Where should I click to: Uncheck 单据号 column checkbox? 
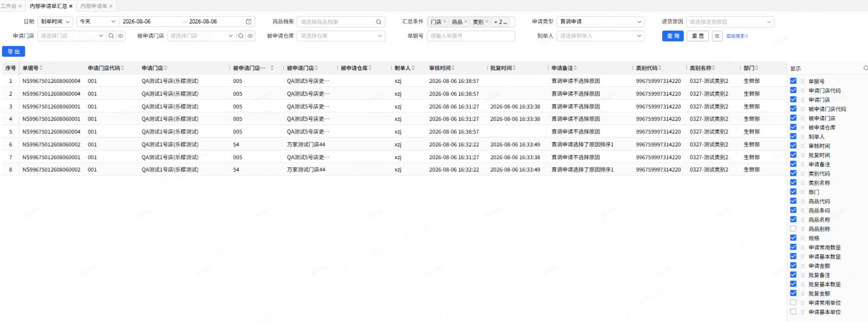(x=793, y=81)
